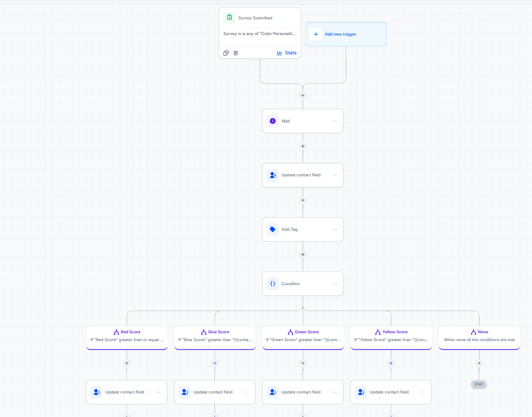Select the Yellow Score branch
532x417 pixels.
(x=391, y=337)
